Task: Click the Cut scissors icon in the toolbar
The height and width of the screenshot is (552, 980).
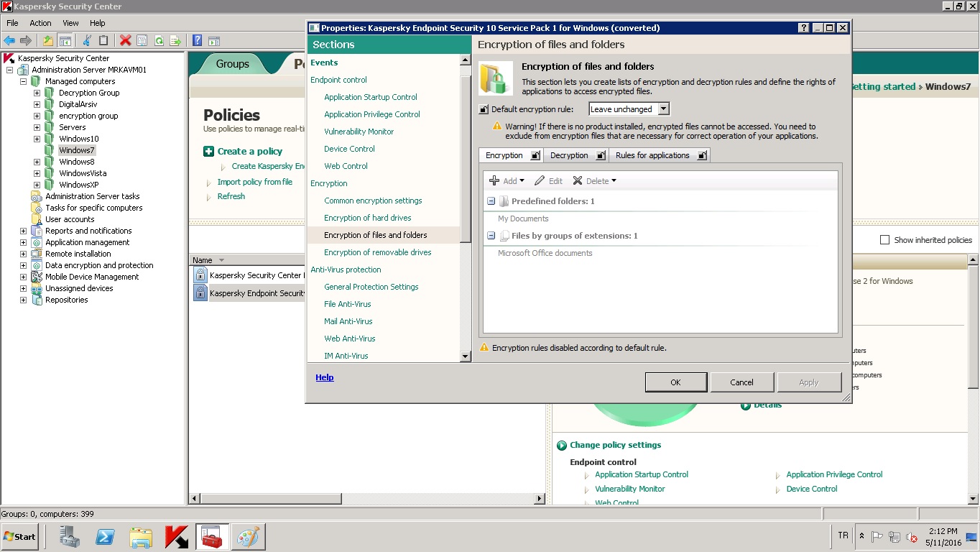Action: click(x=87, y=41)
